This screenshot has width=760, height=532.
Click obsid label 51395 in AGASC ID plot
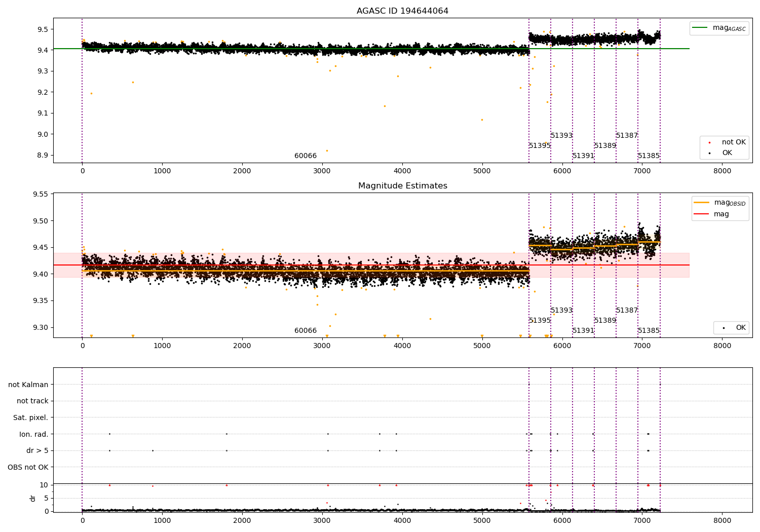click(540, 146)
